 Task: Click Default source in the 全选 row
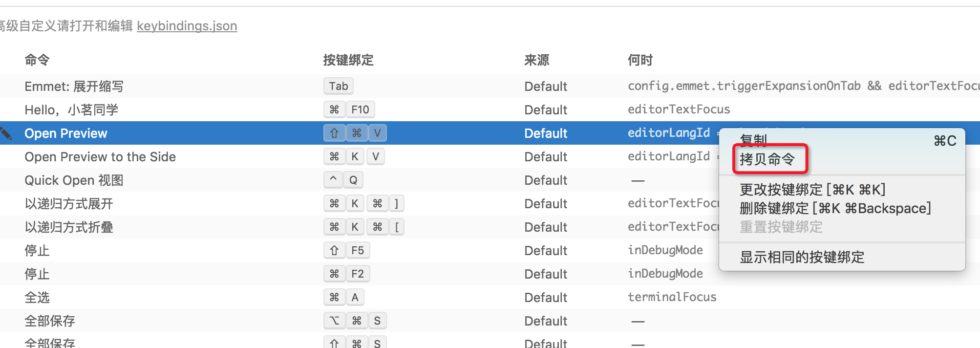[x=546, y=298]
